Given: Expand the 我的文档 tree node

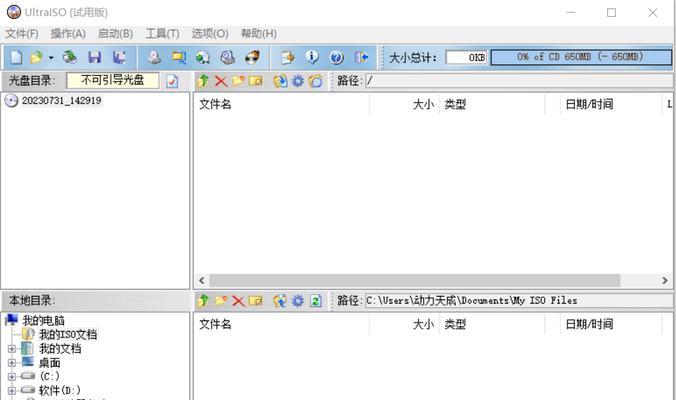Looking at the screenshot, I should point(12,349).
